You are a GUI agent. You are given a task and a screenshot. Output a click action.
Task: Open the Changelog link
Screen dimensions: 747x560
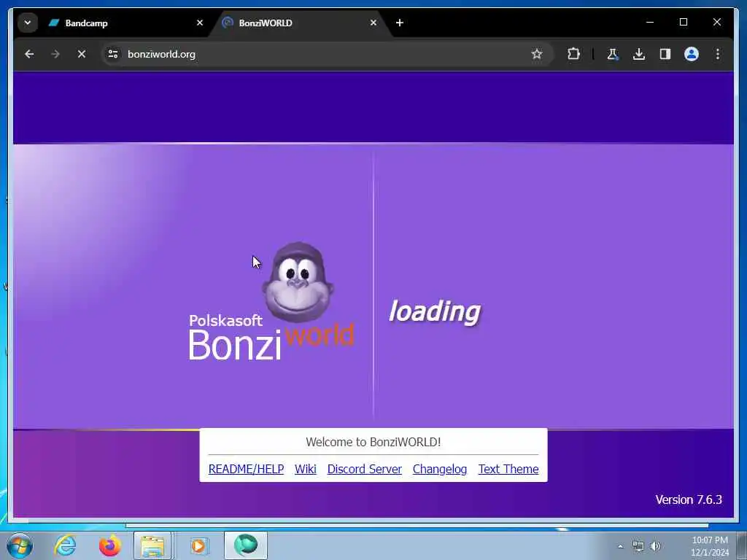point(440,469)
